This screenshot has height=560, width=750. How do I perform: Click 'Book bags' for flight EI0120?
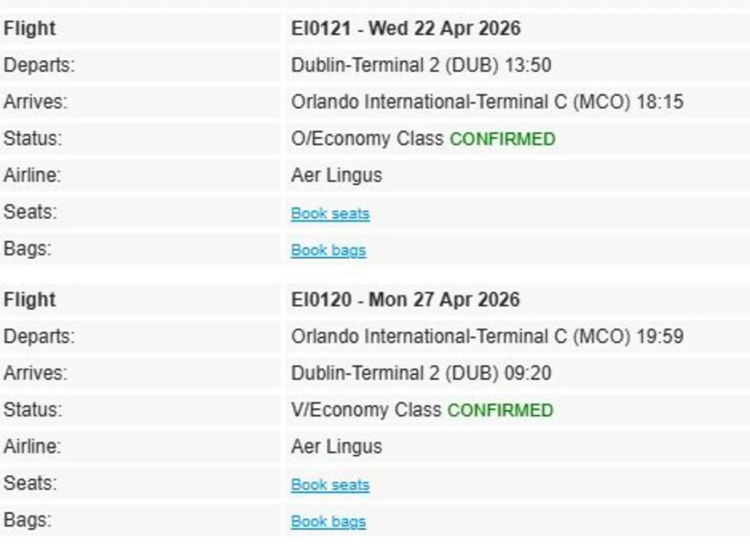click(x=329, y=521)
